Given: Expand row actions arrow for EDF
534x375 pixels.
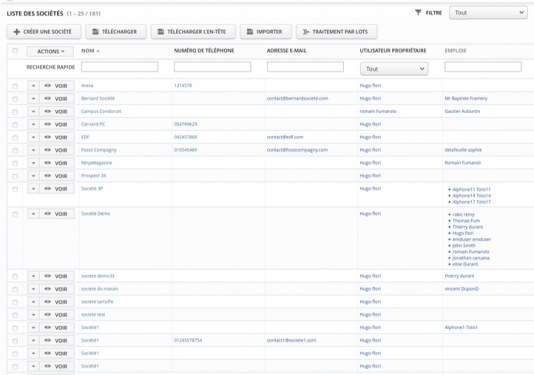Looking at the screenshot, I should click(x=33, y=137).
